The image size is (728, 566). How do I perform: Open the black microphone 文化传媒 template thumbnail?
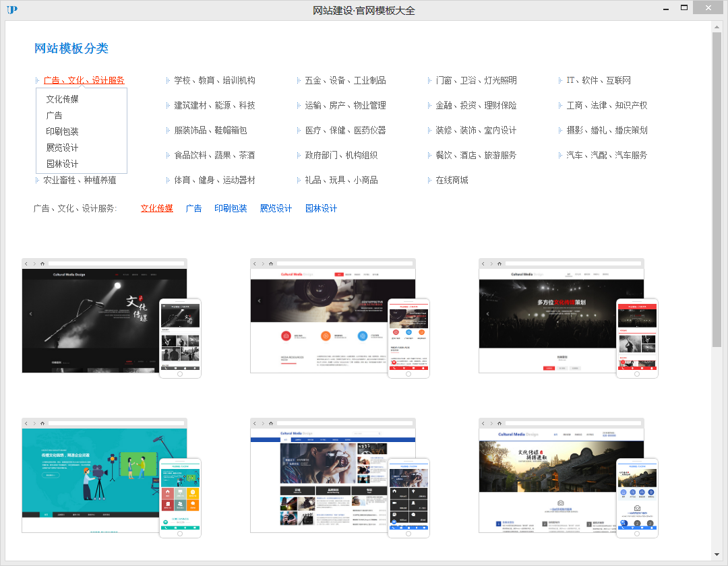pyautogui.click(x=104, y=317)
